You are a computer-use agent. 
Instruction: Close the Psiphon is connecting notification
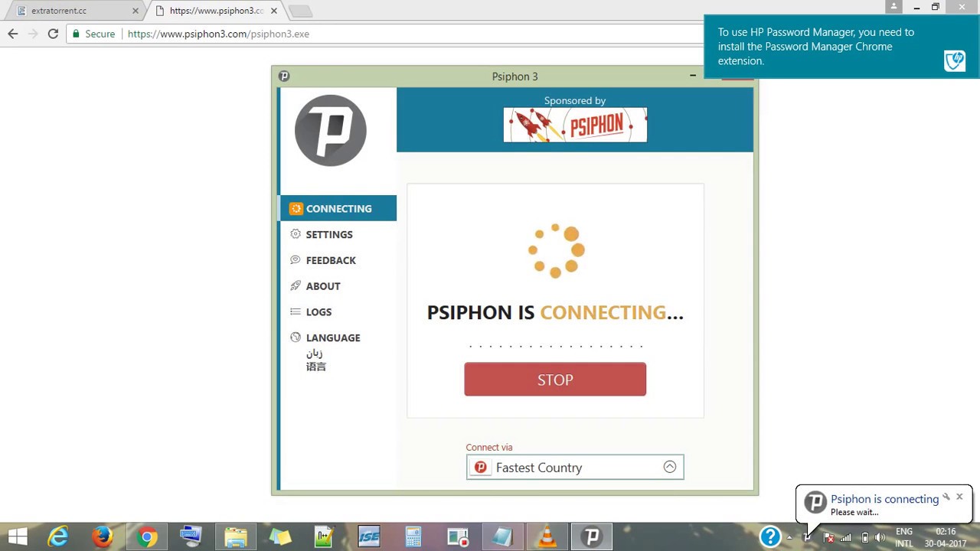click(x=959, y=497)
